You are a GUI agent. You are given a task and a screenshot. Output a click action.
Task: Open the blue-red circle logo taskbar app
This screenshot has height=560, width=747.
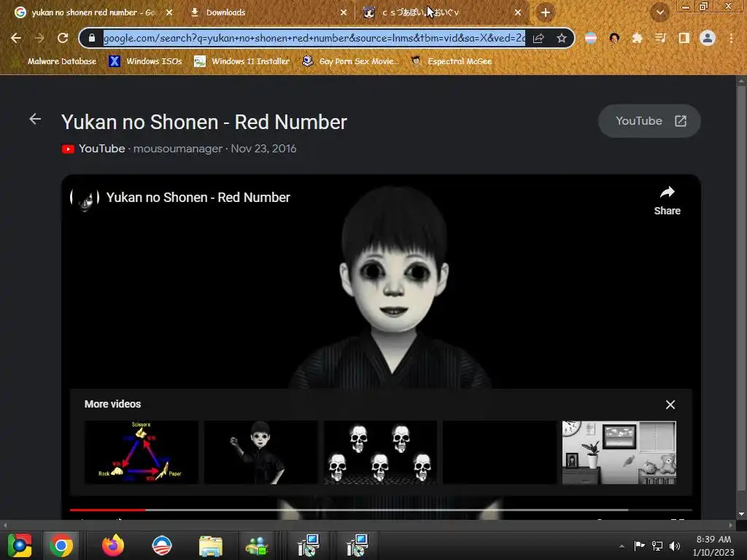click(161, 545)
